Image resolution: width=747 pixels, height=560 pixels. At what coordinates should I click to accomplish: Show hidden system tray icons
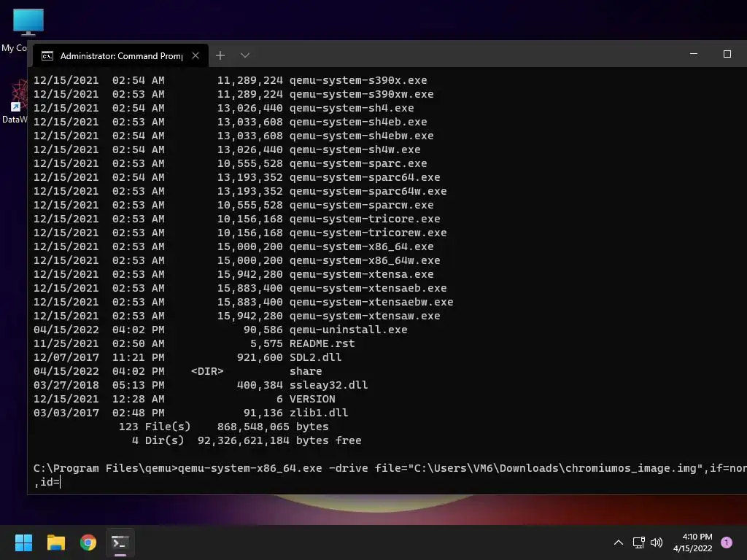click(619, 542)
